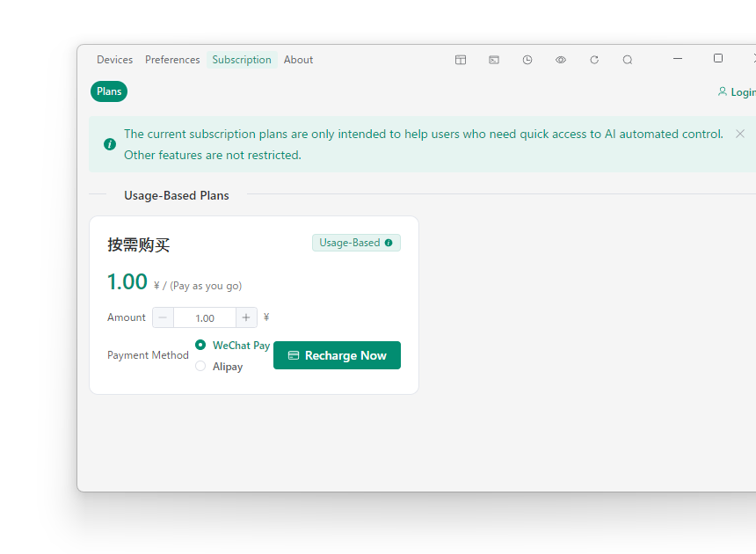Image resolution: width=756 pixels, height=554 pixels.
Task: Decrease the amount with minus button
Action: point(163,317)
